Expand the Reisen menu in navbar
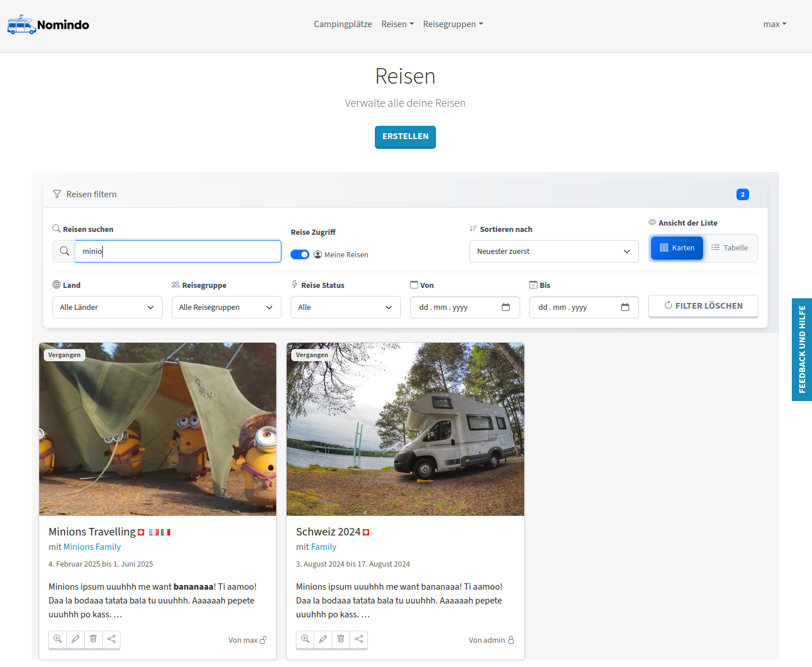 click(397, 24)
